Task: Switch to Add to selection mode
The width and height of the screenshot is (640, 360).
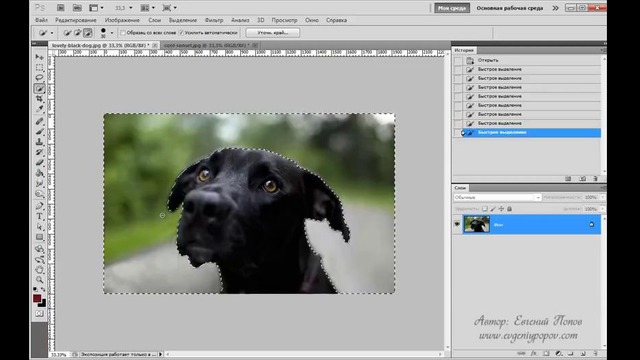Action: point(78,33)
